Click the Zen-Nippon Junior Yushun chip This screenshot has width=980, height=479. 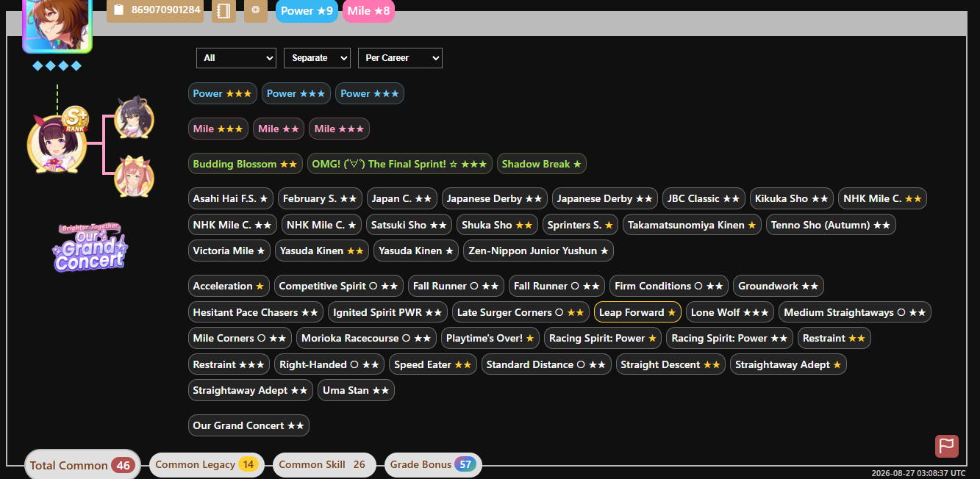click(x=538, y=251)
